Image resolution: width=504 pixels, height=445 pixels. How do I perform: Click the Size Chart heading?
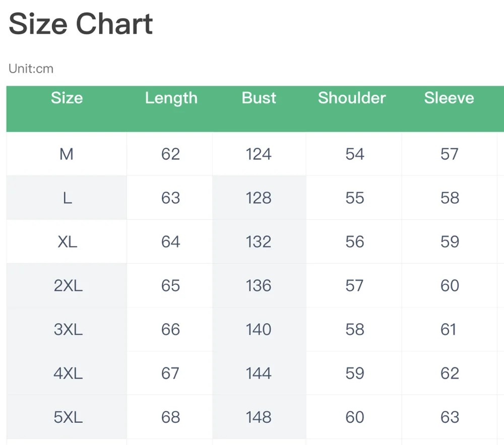(81, 24)
